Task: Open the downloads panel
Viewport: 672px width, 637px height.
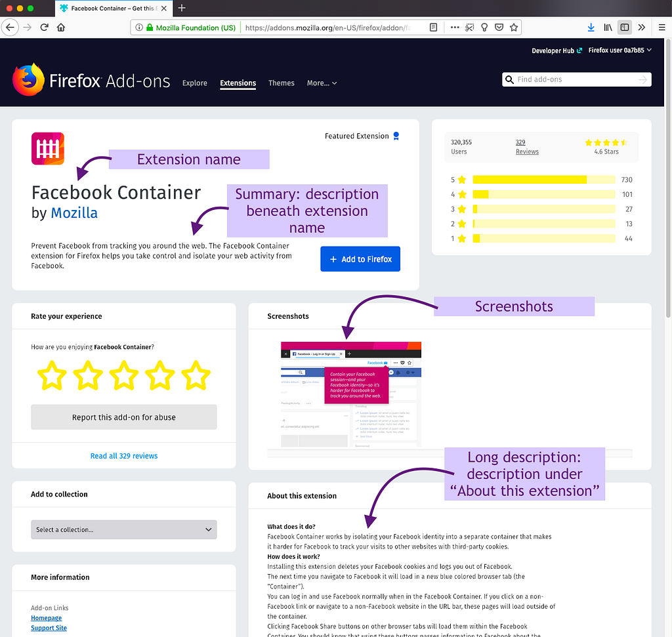Action: (591, 28)
